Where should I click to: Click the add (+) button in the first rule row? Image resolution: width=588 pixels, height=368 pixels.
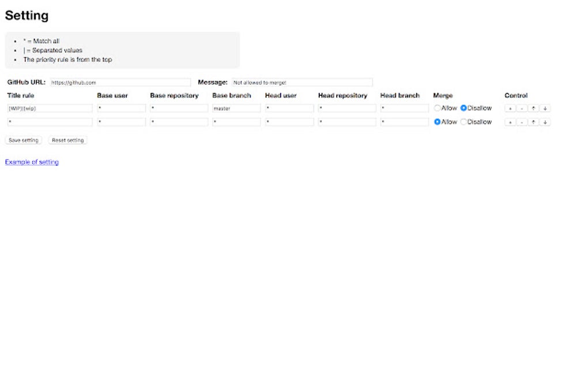(510, 108)
